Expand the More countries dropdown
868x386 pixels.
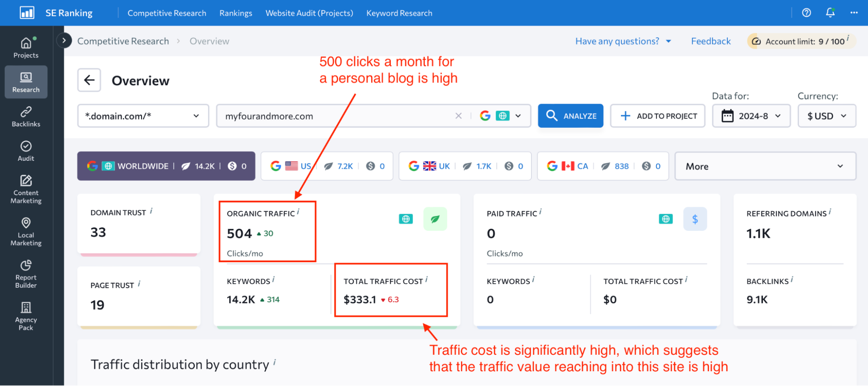pyautogui.click(x=765, y=166)
